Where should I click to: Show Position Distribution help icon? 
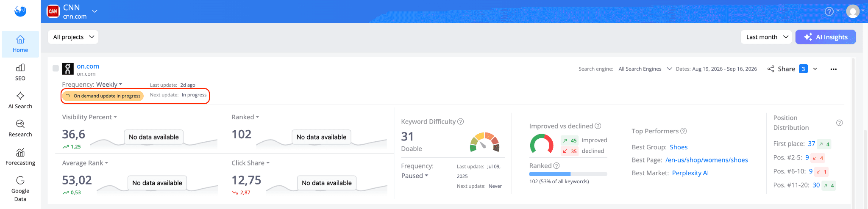pyautogui.click(x=839, y=123)
